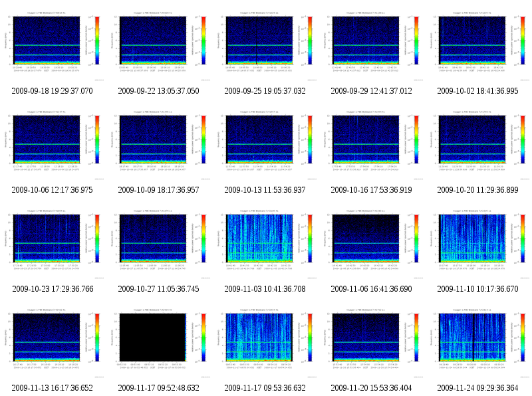Open spectrogram thumbnail dated 2009-10-20 11:29:36.899
The width and height of the screenshot is (532, 396).
click(479, 145)
